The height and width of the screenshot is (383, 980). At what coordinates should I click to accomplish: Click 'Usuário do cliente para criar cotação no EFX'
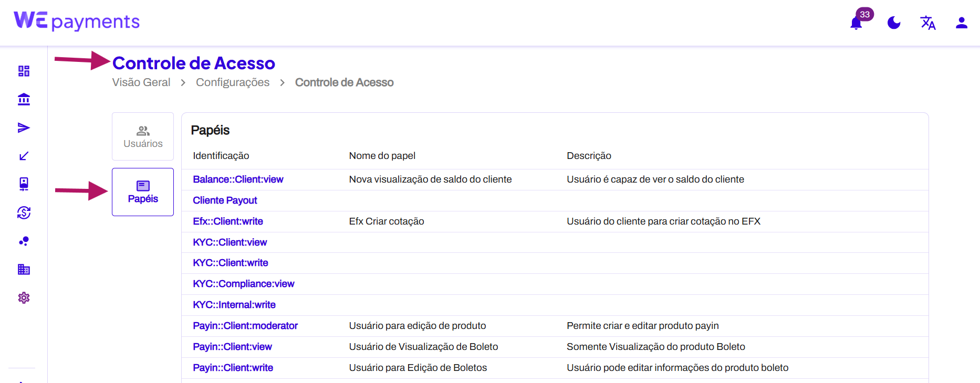point(663,221)
